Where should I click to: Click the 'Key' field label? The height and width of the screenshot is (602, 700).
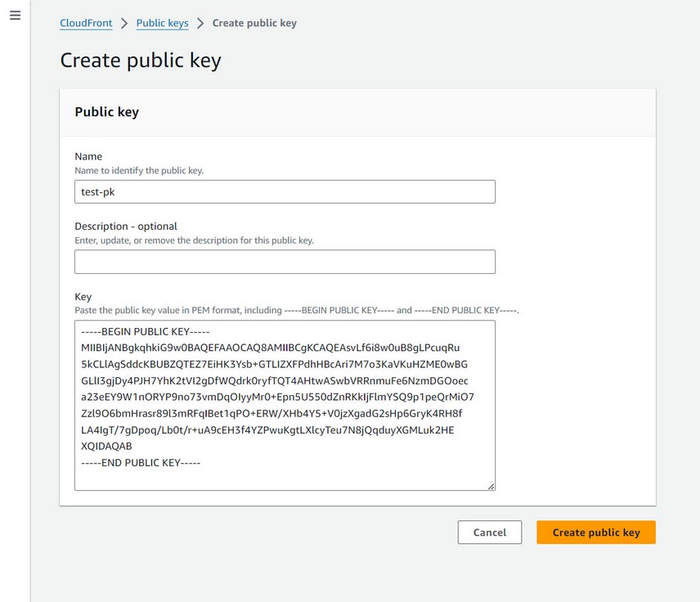(83, 297)
